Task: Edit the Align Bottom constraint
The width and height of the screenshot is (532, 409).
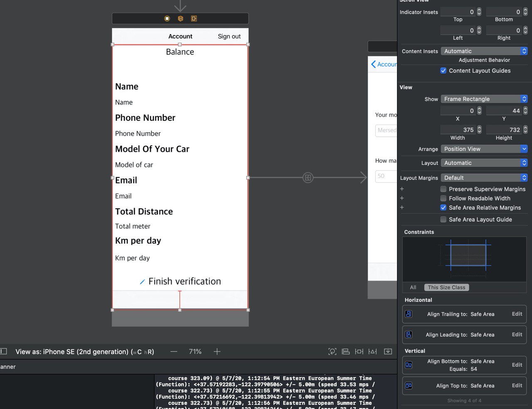Action: click(517, 365)
